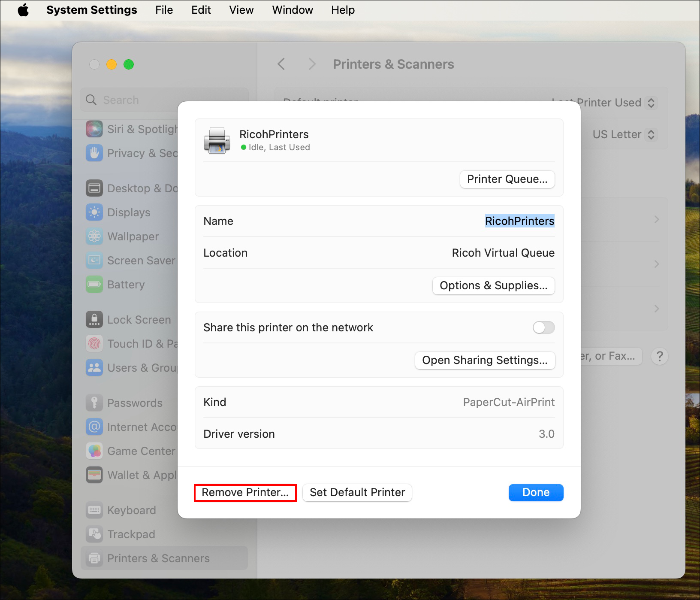This screenshot has width=700, height=600.
Task: Click the blue Done button
Action: coord(536,493)
